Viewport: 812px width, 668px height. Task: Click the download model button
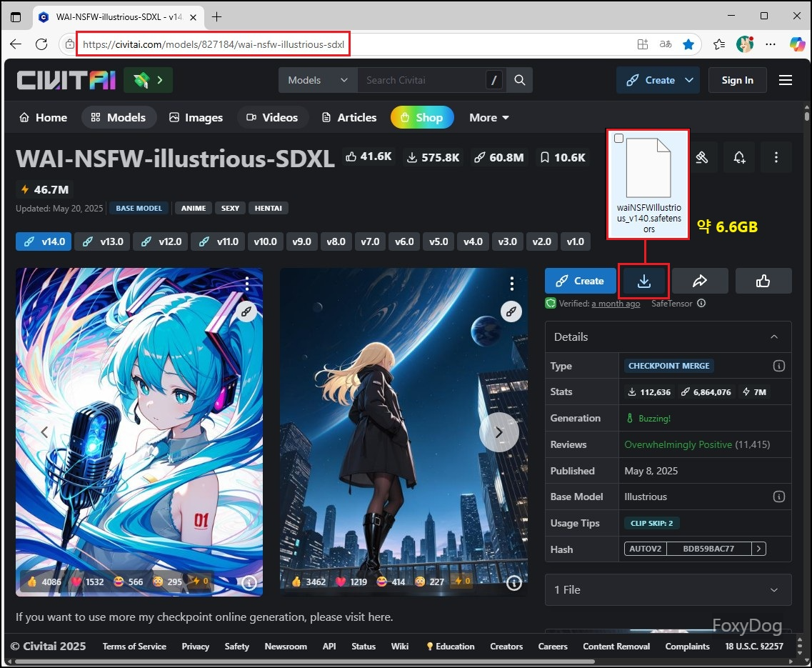tap(643, 281)
